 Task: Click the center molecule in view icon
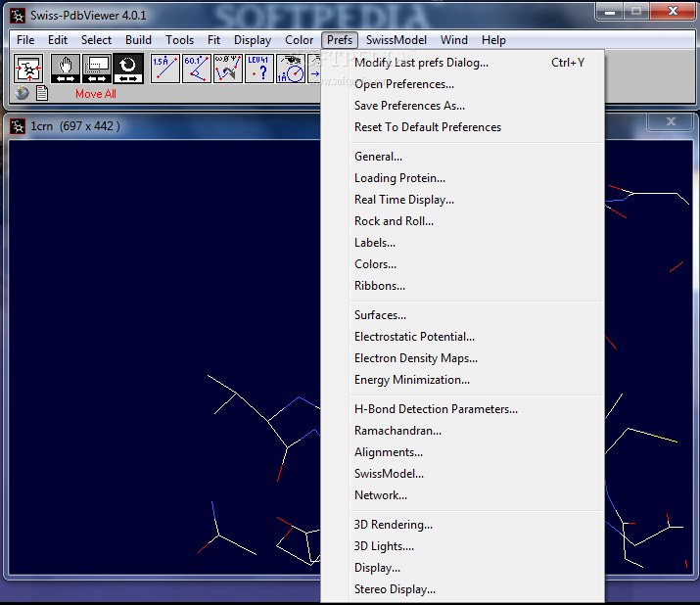[x=28, y=69]
